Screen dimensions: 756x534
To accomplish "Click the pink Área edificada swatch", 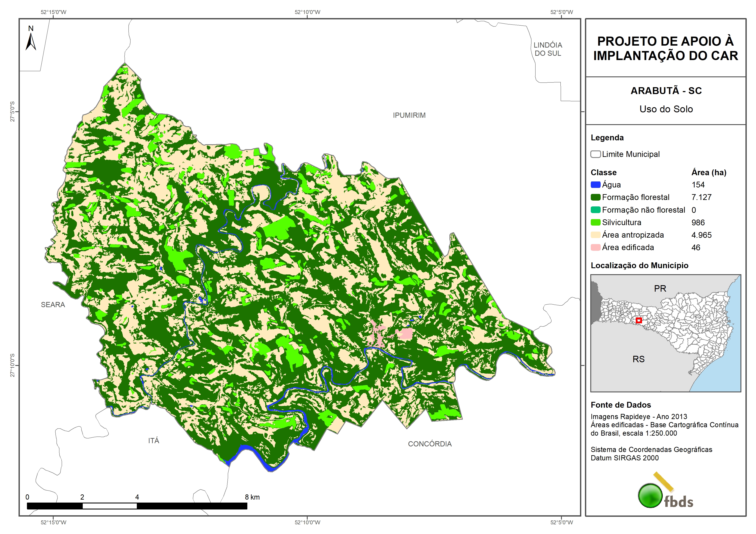I will (595, 248).
